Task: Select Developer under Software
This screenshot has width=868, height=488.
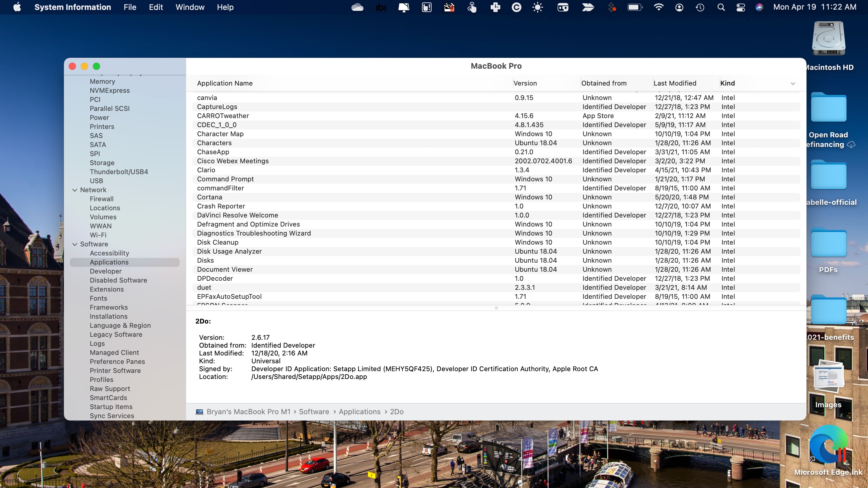Action: tap(105, 271)
